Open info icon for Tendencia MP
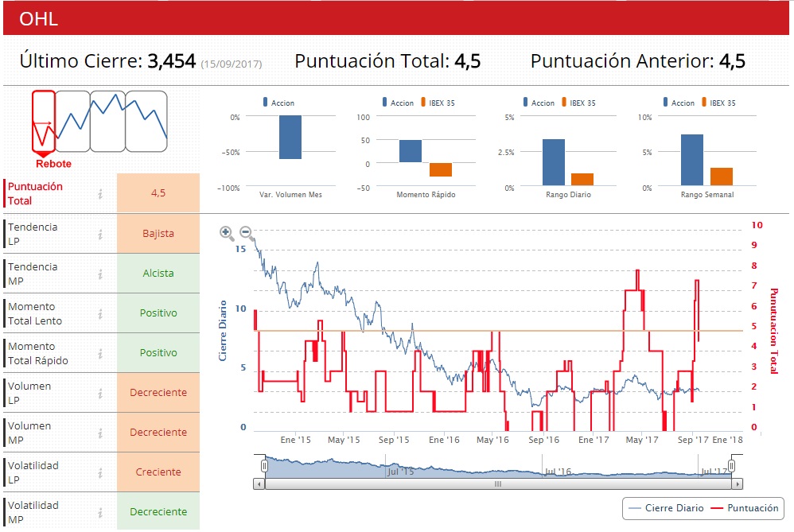The height and width of the screenshot is (532, 794). click(100, 274)
